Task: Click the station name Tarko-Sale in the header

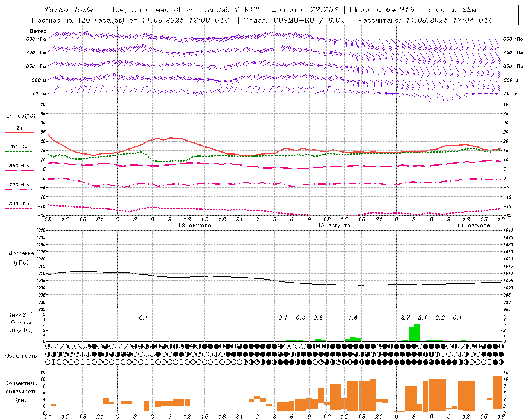Action: point(68,10)
